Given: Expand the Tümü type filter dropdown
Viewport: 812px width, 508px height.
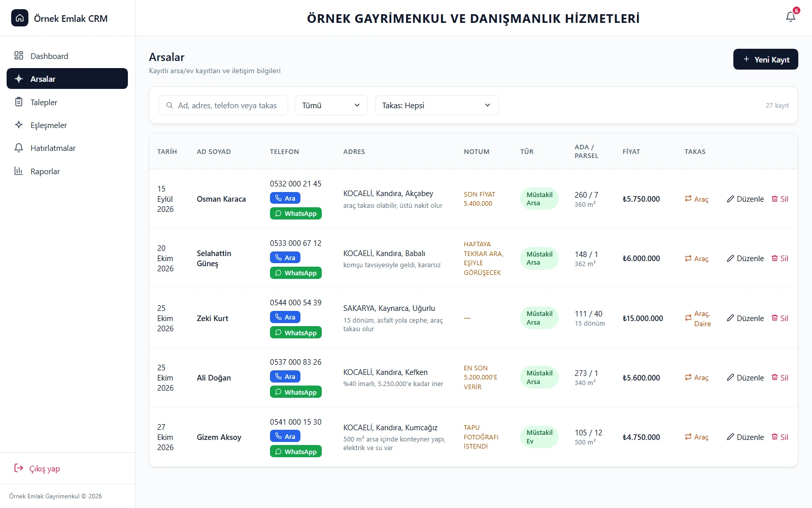Looking at the screenshot, I should [x=331, y=105].
